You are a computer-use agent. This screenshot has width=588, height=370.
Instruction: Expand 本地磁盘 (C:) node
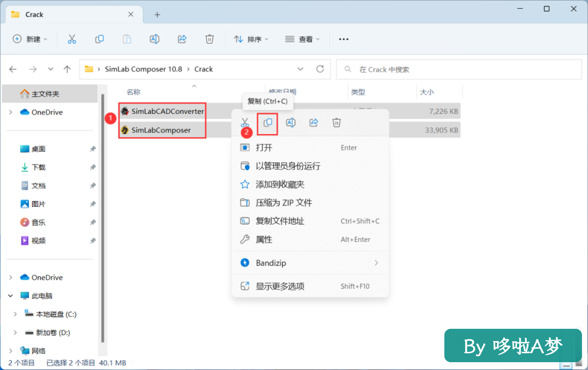[15, 314]
